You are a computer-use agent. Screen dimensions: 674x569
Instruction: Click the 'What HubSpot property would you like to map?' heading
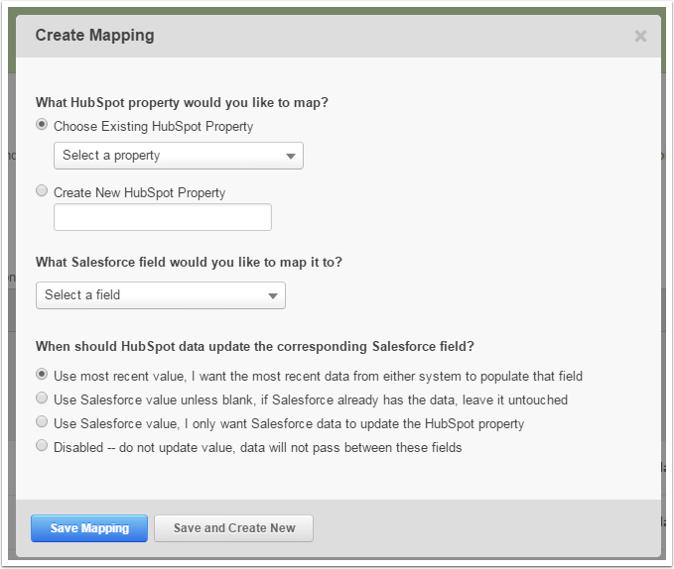[182, 103]
